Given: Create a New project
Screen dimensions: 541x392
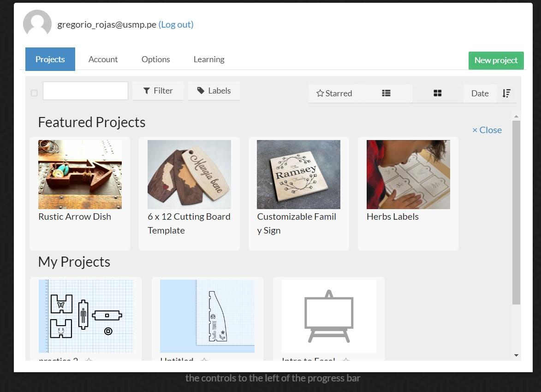Looking at the screenshot, I should click(496, 60).
